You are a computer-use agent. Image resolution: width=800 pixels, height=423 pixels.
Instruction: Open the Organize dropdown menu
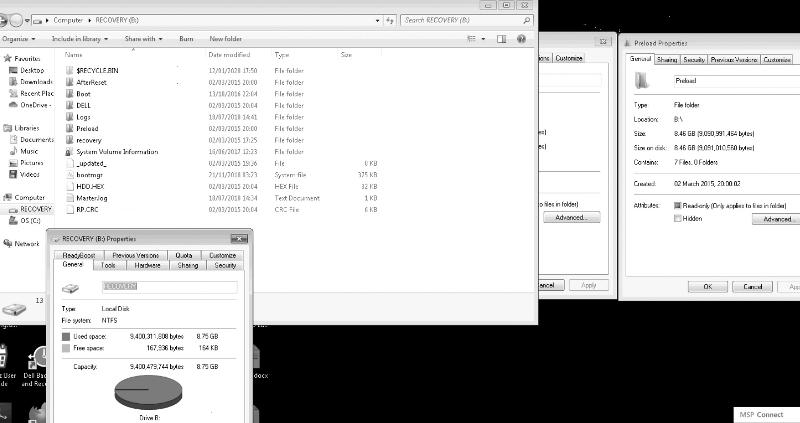click(18, 39)
